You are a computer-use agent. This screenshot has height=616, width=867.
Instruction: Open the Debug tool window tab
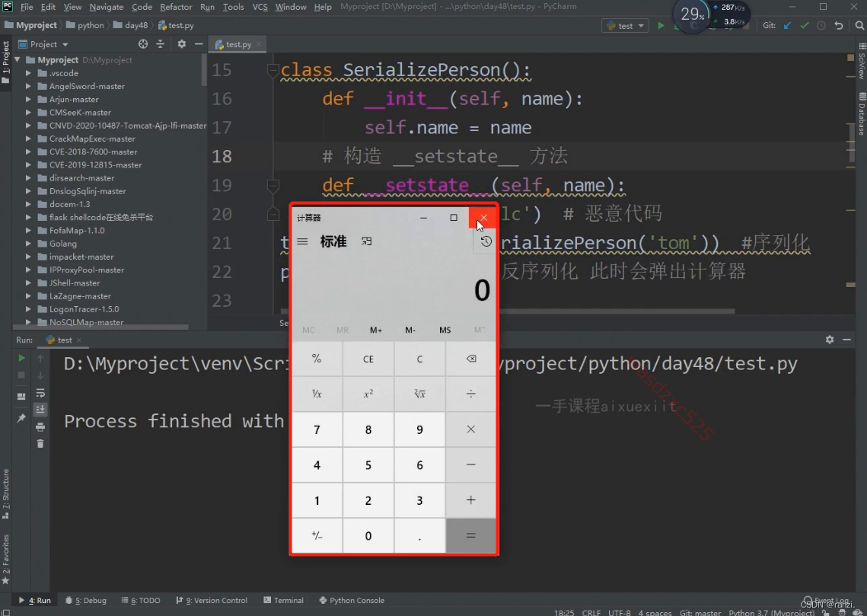[85, 600]
